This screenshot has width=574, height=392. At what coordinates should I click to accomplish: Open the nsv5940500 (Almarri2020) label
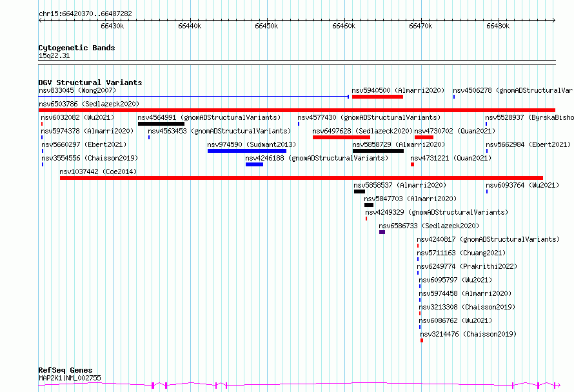pyautogui.click(x=398, y=90)
